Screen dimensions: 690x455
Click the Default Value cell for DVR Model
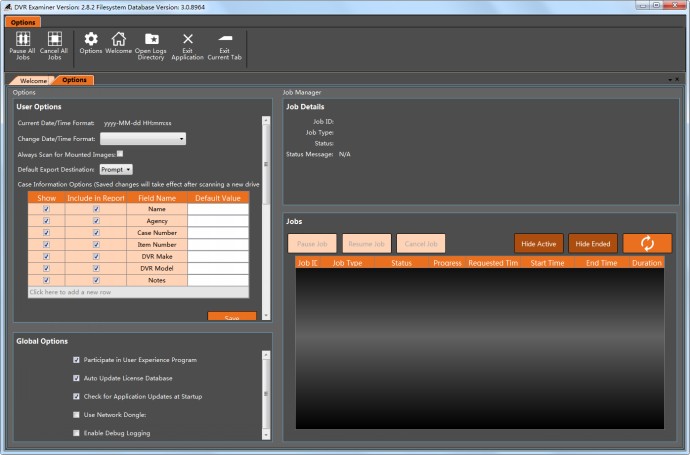click(218, 268)
